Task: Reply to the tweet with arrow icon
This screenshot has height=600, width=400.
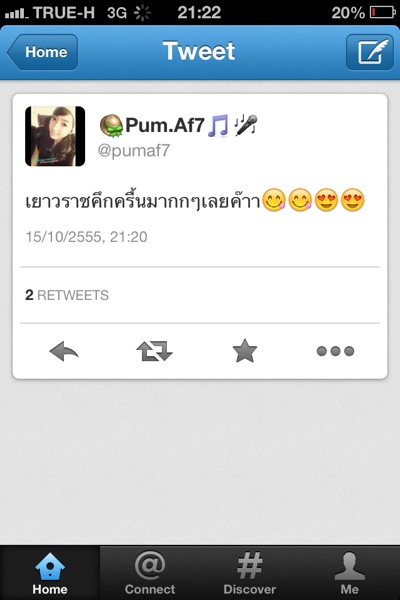Action: (64, 351)
